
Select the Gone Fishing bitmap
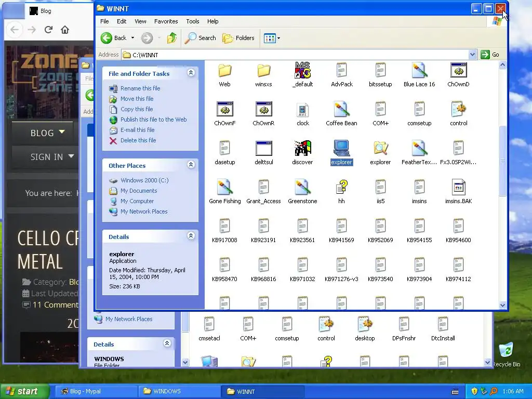(224, 192)
